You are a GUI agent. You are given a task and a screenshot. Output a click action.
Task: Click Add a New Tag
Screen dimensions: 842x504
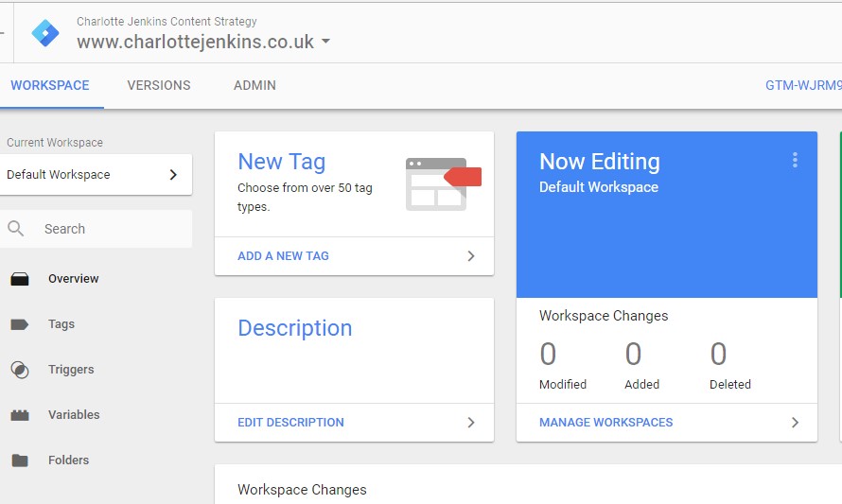pyautogui.click(x=284, y=256)
